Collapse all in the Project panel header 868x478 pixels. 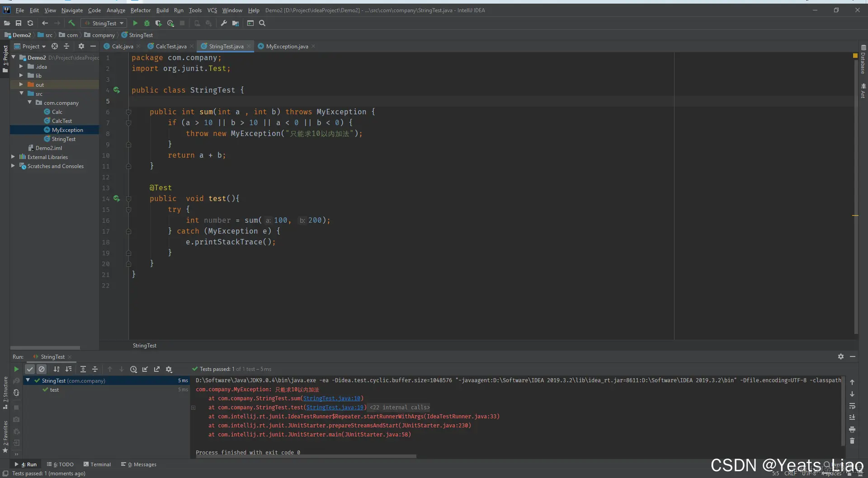[66, 46]
